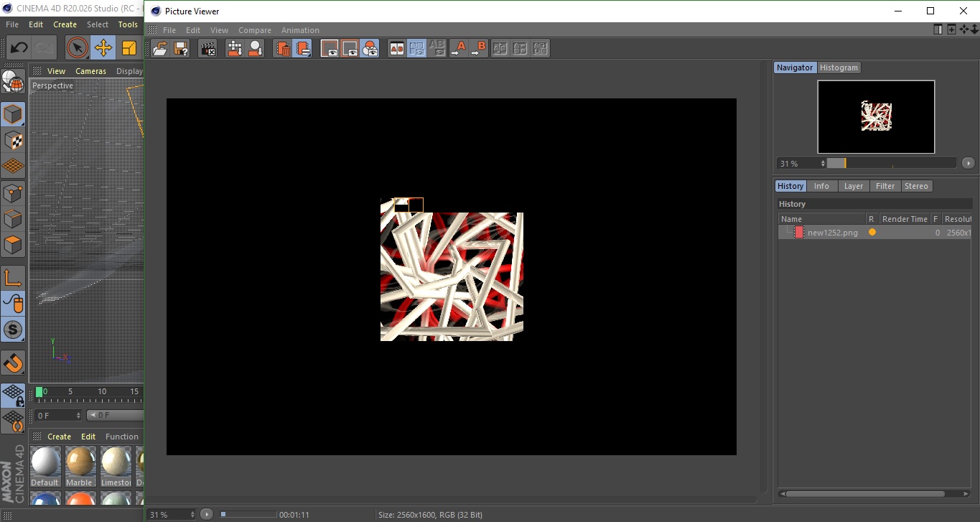Select the History tab
Viewport: 980px width, 522px height.
coord(790,186)
